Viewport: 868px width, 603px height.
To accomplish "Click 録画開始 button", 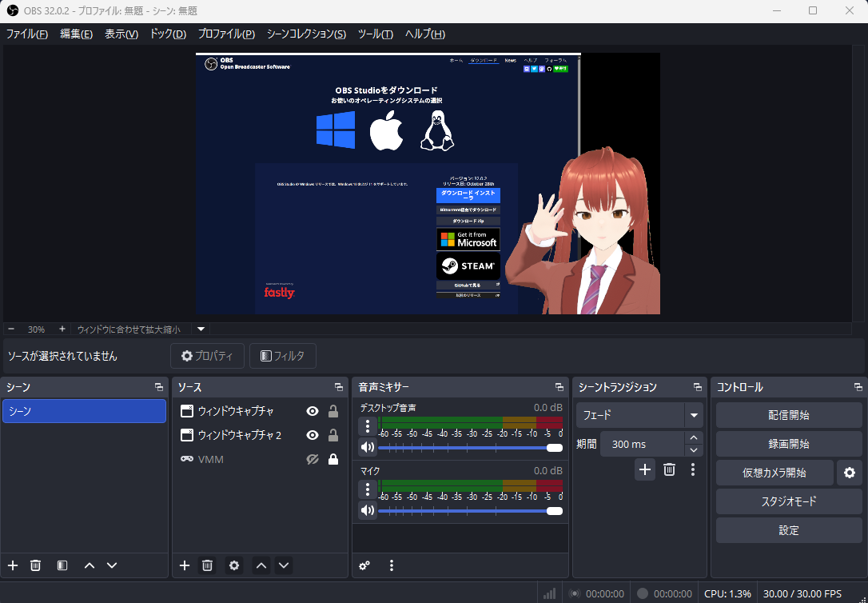I will [x=789, y=444].
